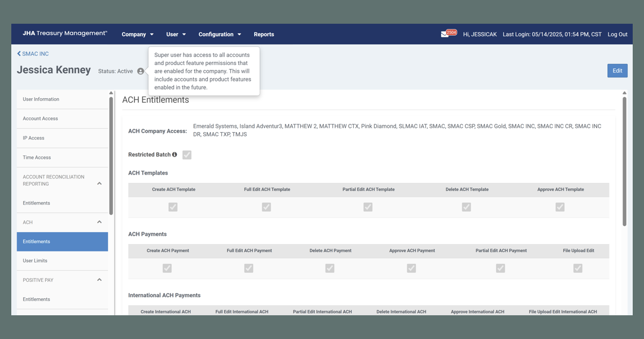Viewport: 644px width, 339px height.
Task: Open the Configuration dropdown menu
Action: (x=220, y=34)
